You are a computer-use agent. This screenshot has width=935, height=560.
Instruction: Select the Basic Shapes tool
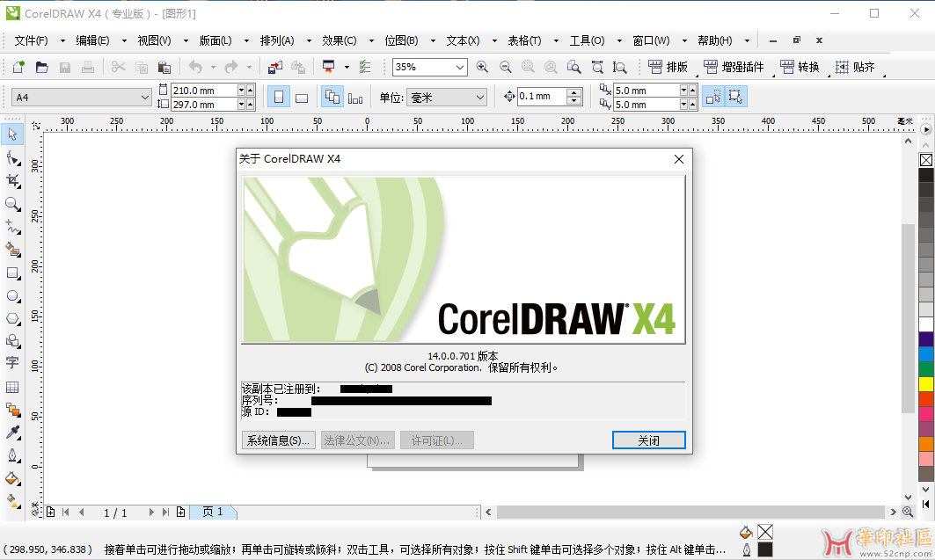(12, 341)
